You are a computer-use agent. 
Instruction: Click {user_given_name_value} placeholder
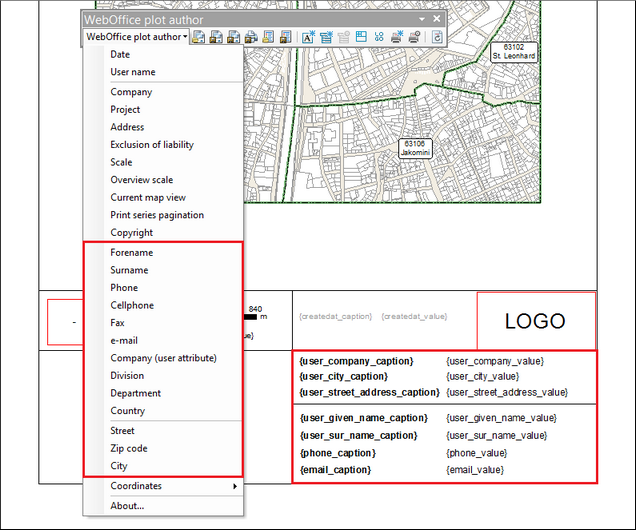(501, 418)
